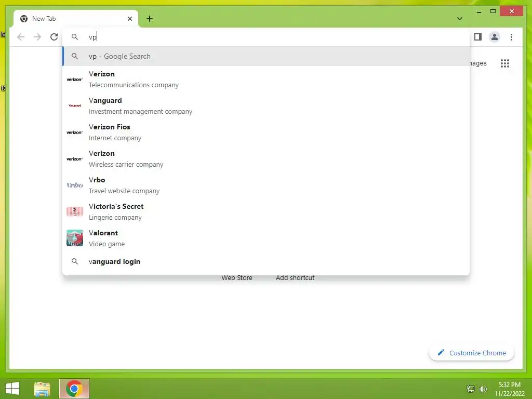Go forward using the forward arrow

(37, 37)
